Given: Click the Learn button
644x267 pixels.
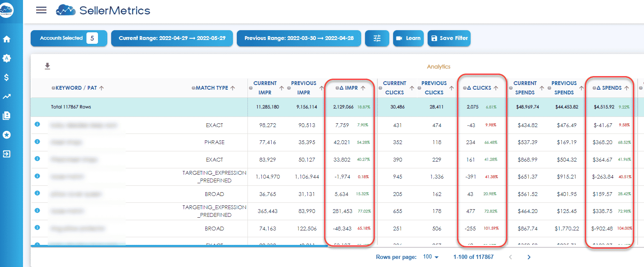Looking at the screenshot, I should (x=408, y=38).
